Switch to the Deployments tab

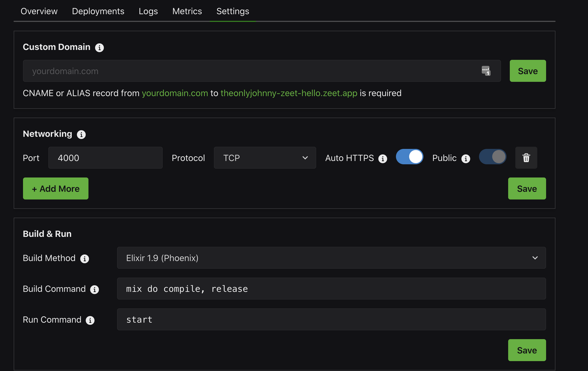coord(98,11)
